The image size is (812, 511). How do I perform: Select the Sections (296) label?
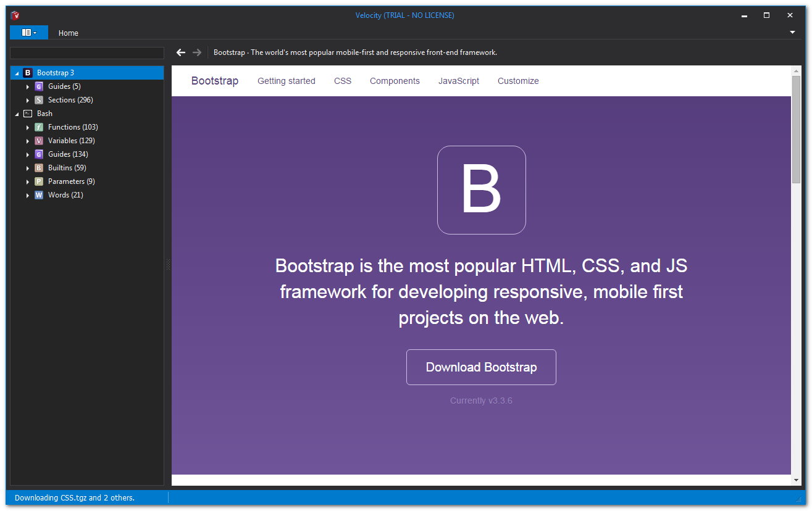[70, 100]
